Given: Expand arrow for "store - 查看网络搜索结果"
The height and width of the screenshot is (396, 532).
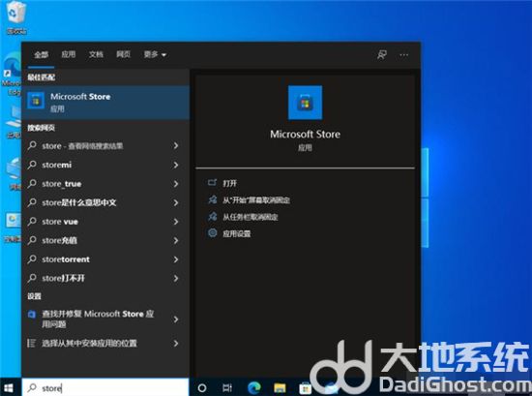Looking at the screenshot, I should click(x=176, y=145).
